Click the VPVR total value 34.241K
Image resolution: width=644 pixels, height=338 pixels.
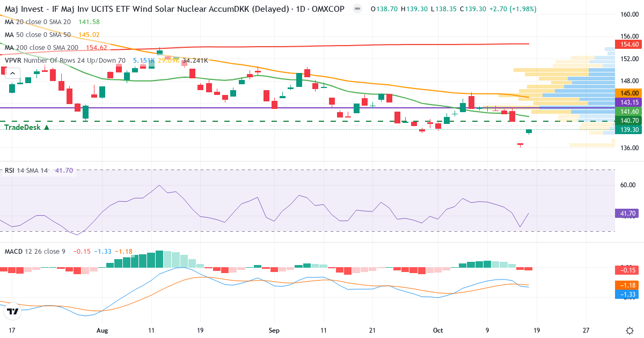tap(195, 61)
